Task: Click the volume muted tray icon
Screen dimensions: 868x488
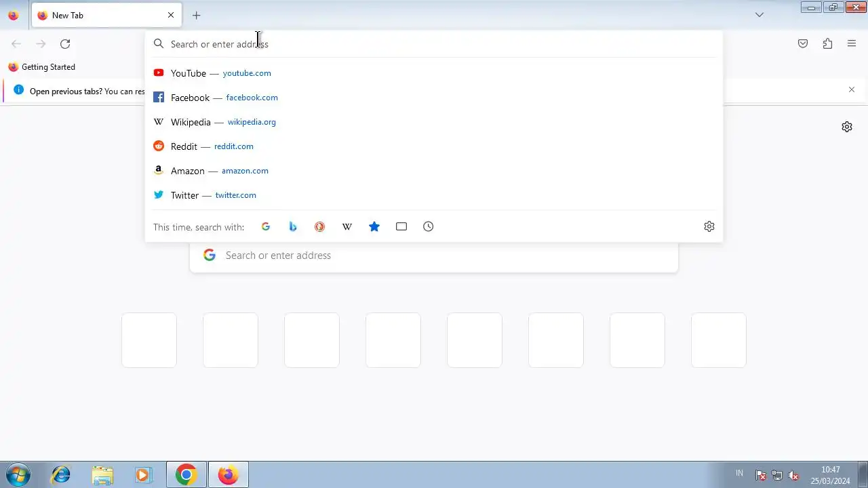Action: coord(793,475)
